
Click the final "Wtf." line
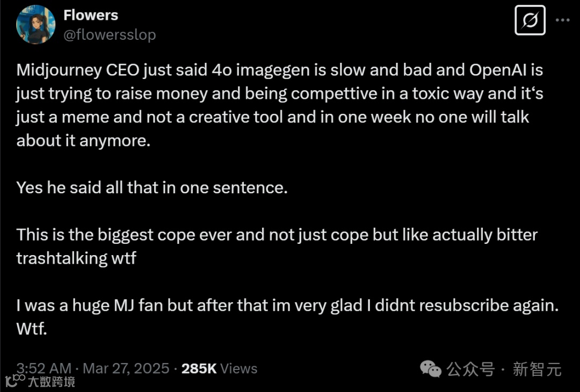32,328
